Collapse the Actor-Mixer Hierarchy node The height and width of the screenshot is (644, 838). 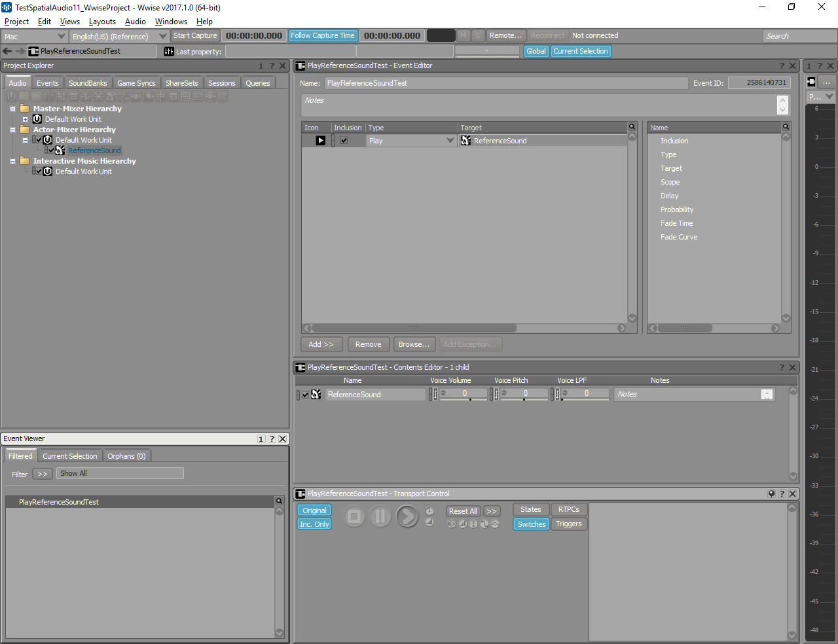point(12,130)
